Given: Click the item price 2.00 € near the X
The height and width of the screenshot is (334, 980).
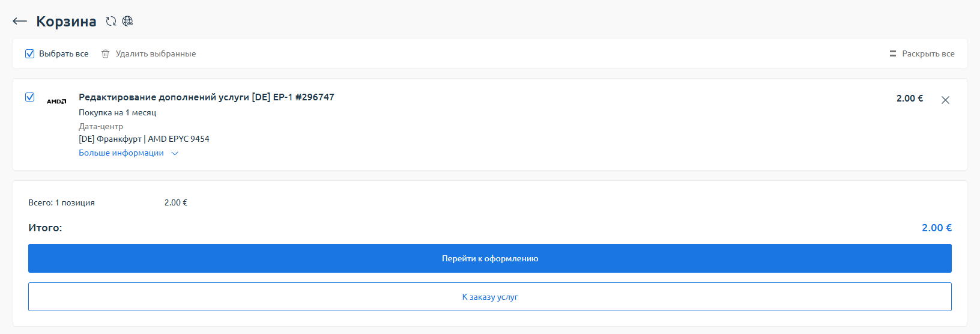Looking at the screenshot, I should tap(909, 99).
